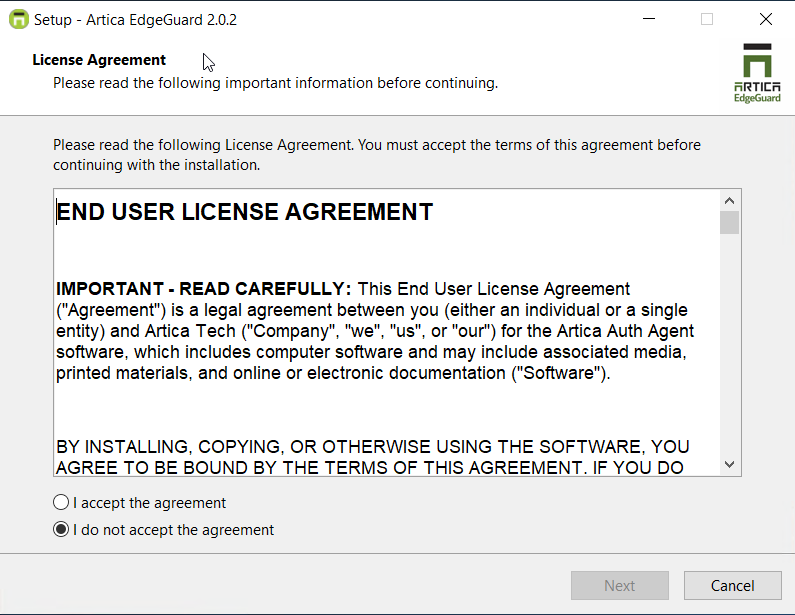This screenshot has height=615, width=795.
Task: Click the window title "Setup - Artica EdgeGuard 2.0.2"
Action: point(135,20)
